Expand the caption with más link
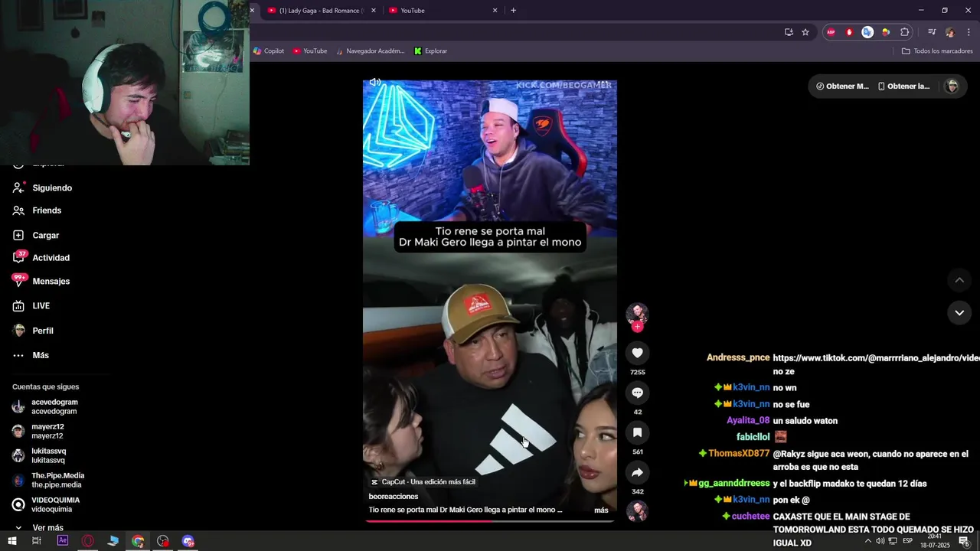 click(x=601, y=510)
